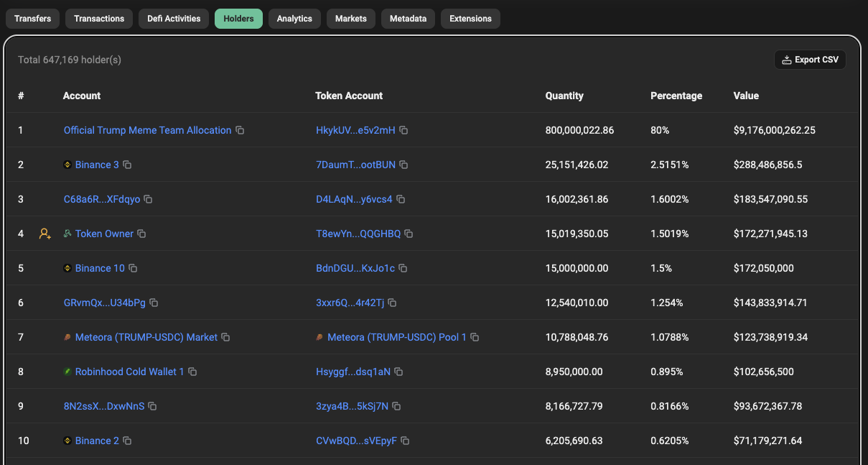
Task: Open the Extensions tab
Action: click(x=471, y=19)
